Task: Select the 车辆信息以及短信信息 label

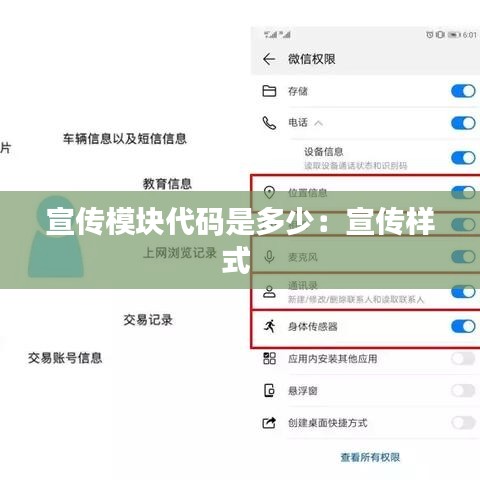Action: coord(125,139)
